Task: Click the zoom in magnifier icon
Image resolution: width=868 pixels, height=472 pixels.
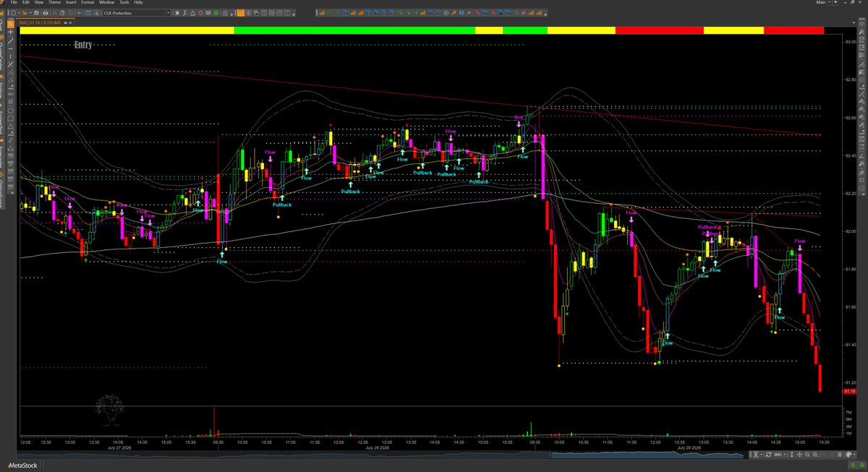Action: pos(815,455)
